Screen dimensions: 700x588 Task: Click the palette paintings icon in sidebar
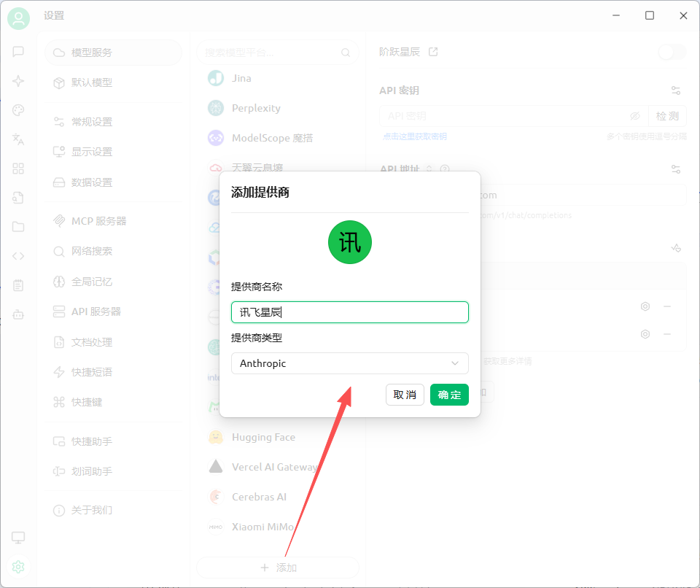point(18,110)
